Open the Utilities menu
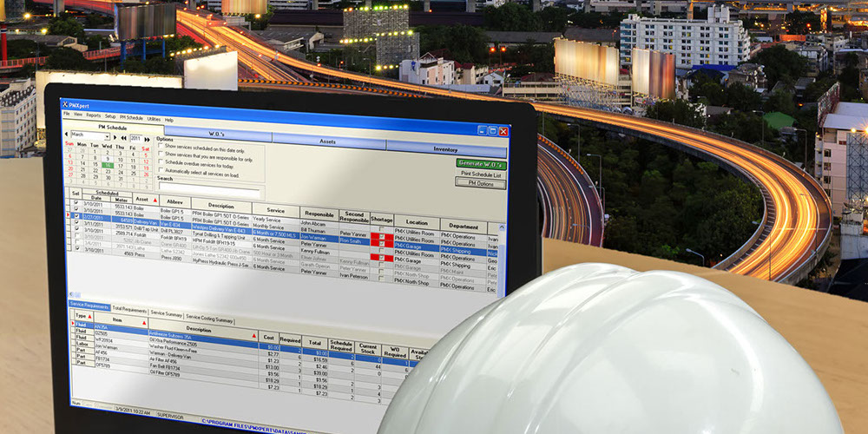The image size is (868, 434). [x=154, y=119]
